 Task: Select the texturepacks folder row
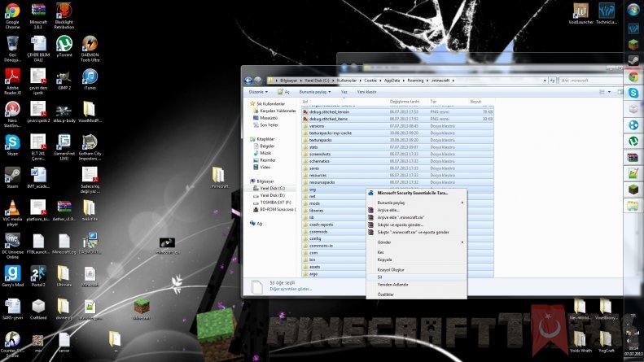pyautogui.click(x=397, y=140)
